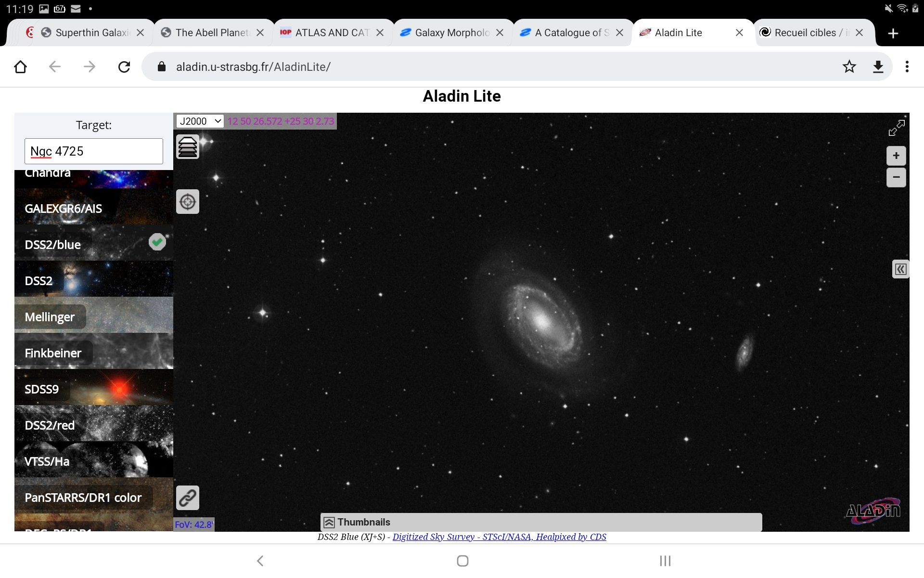Switch to the A Catalogue of S tab
Screen dimensions: 924x578
[x=572, y=33]
